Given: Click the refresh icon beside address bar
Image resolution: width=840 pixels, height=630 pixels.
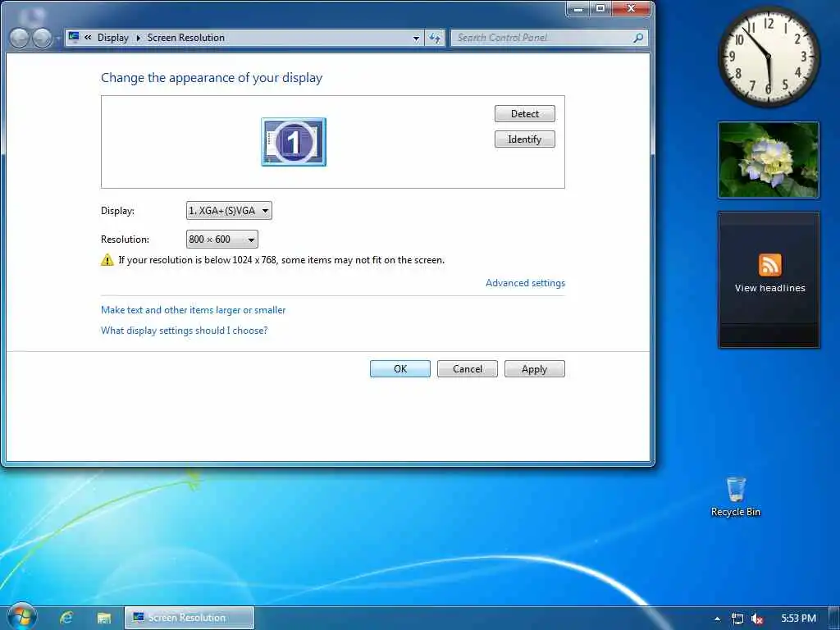Looking at the screenshot, I should pos(435,38).
